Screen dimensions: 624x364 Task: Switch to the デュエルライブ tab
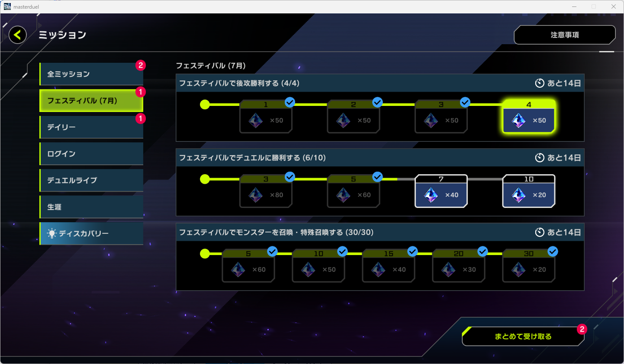[91, 180]
